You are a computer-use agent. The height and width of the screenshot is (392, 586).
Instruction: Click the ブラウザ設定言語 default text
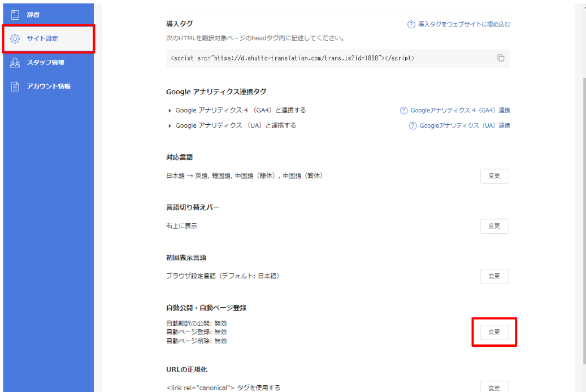tap(223, 276)
